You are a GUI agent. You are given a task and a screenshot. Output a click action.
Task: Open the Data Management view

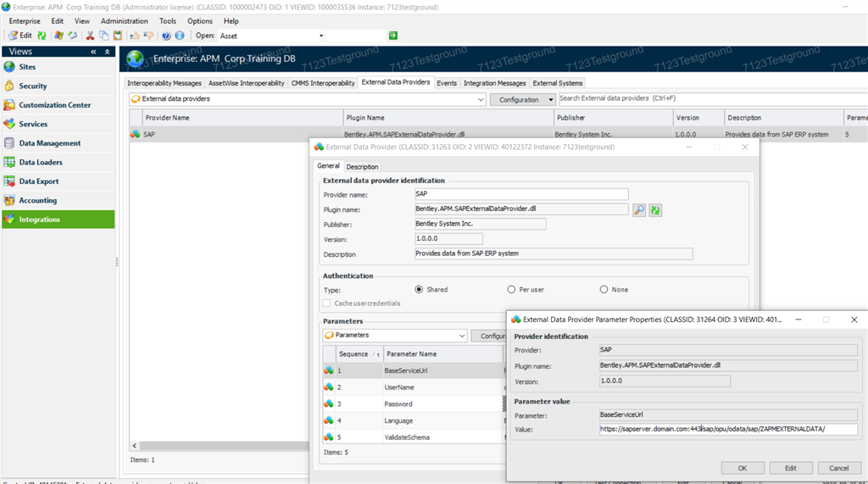58,143
